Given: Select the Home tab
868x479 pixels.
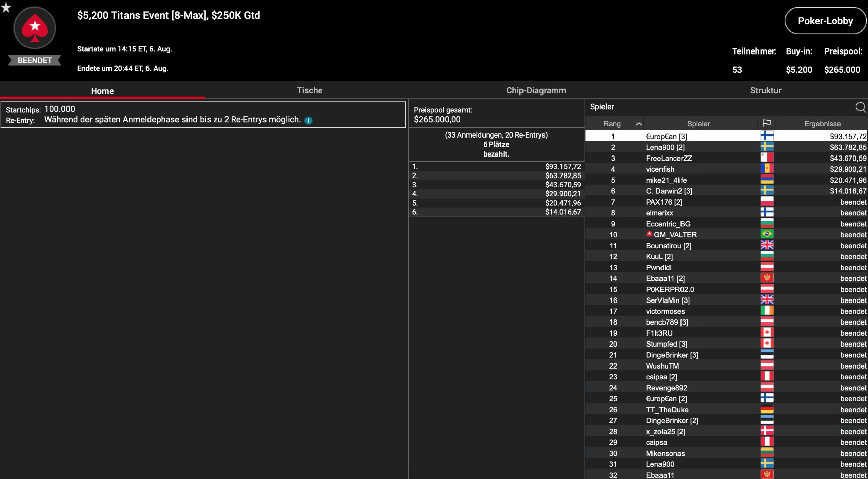Looking at the screenshot, I should click(x=102, y=91).
